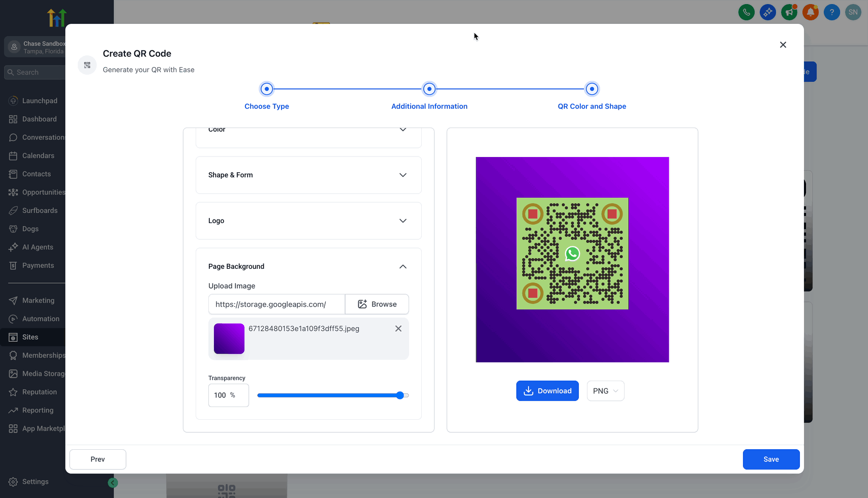868x498 pixels.
Task: Click the Payments sidebar icon
Action: coord(13,265)
